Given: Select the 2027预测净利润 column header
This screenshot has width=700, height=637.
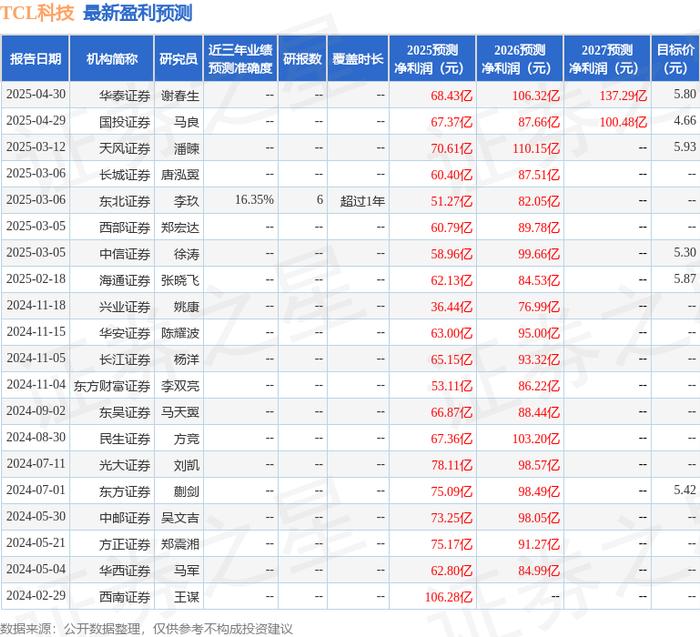Looking at the screenshot, I should 607,59.
